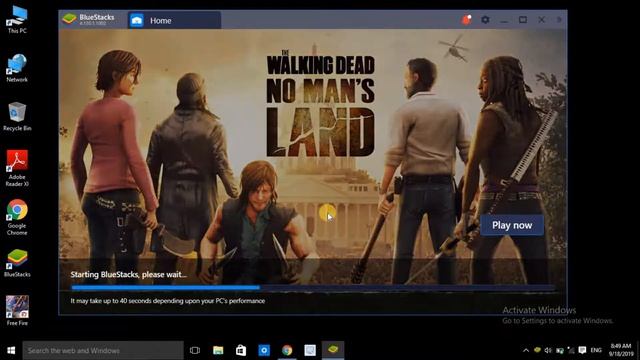
Task: Show hidden system tray icons
Action: pos(526,350)
